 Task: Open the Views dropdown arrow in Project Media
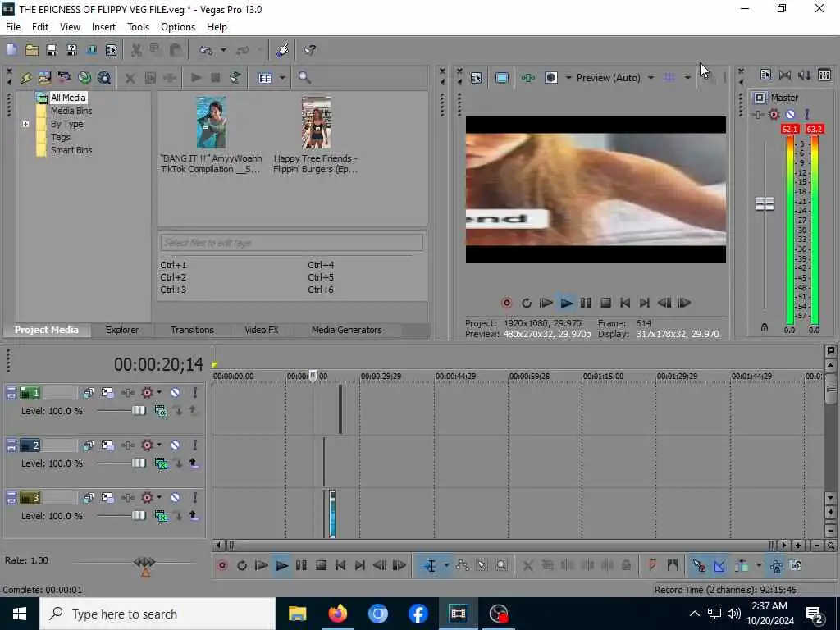282,78
